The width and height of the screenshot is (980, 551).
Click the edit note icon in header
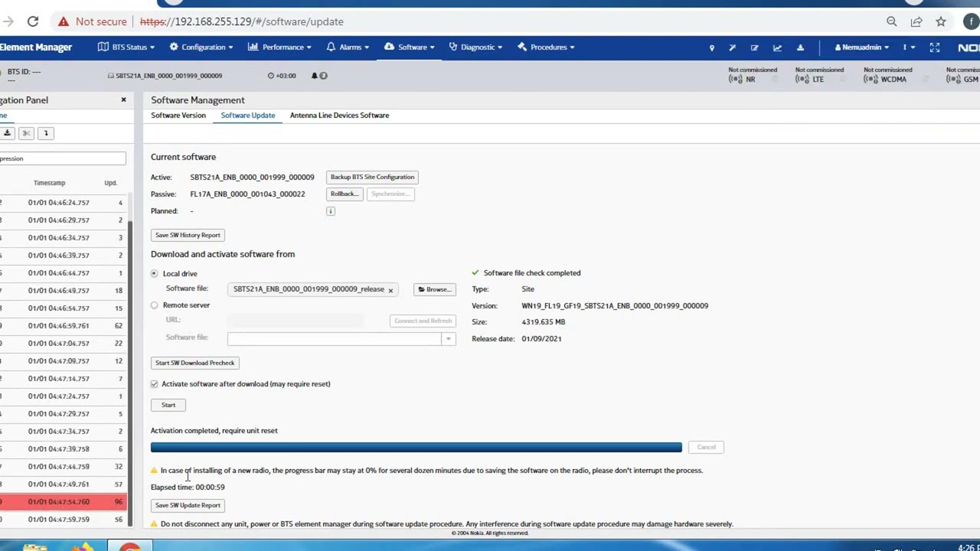click(x=754, y=47)
